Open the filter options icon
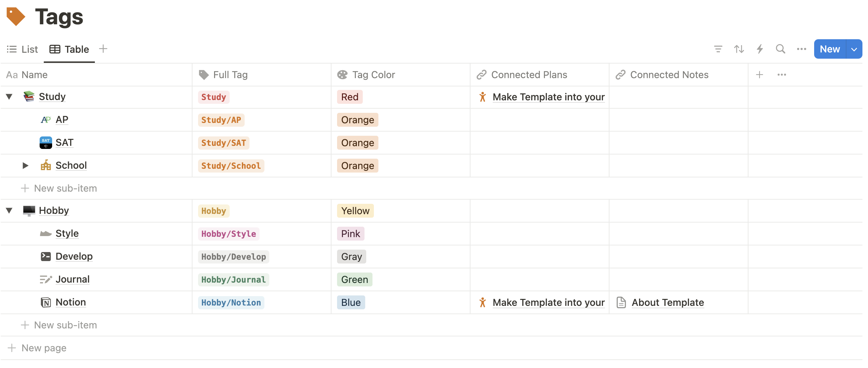The height and width of the screenshot is (368, 868). (718, 49)
